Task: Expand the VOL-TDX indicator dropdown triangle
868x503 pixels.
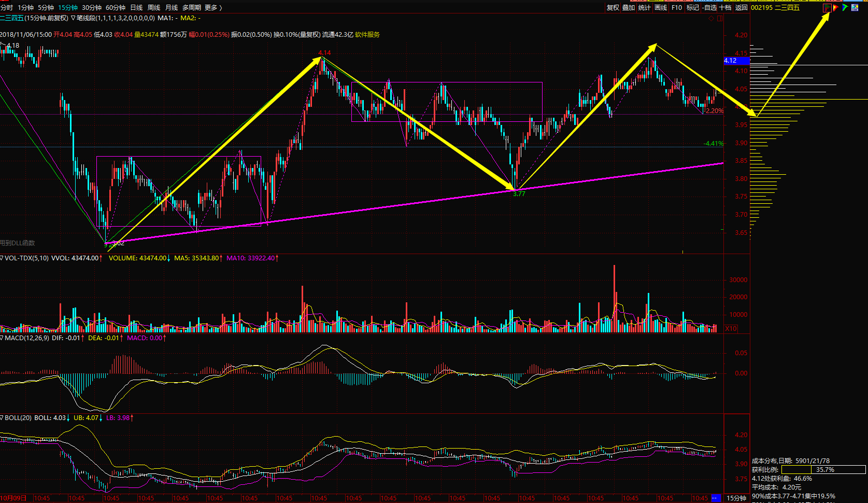Action: 2,258
